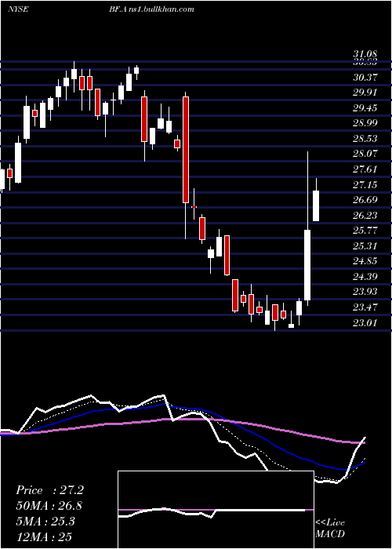Click the 12MA : 25 readout

click(x=44, y=536)
